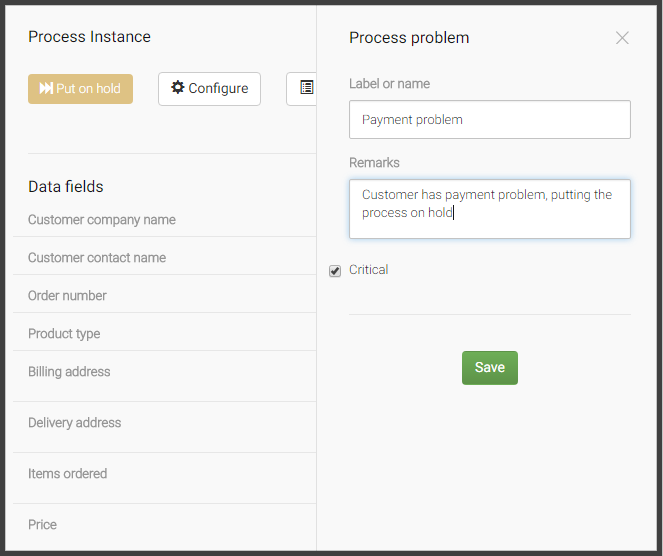Click the Critical checkbox label text
Image resolution: width=663 pixels, height=556 pixels.
(x=368, y=270)
